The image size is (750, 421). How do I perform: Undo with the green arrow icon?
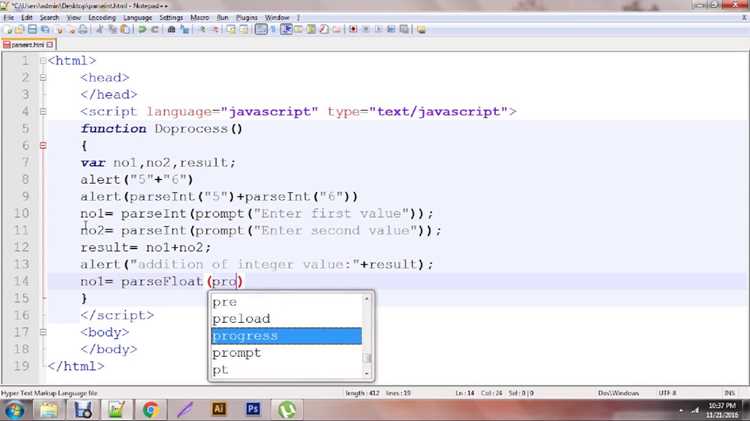(142, 30)
